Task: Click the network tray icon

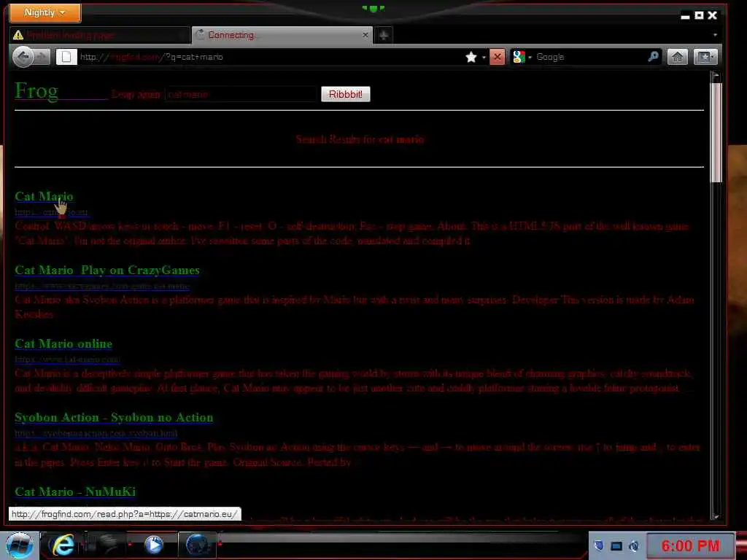Action: [x=616, y=545]
